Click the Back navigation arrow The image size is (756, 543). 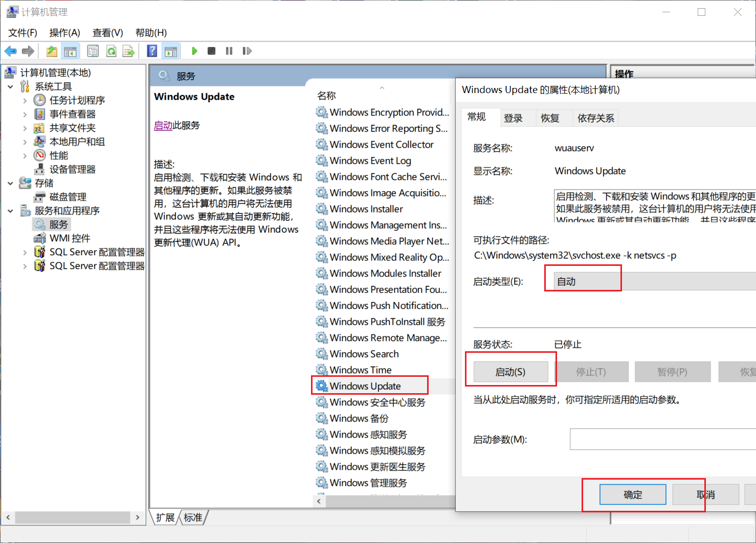pyautogui.click(x=10, y=51)
